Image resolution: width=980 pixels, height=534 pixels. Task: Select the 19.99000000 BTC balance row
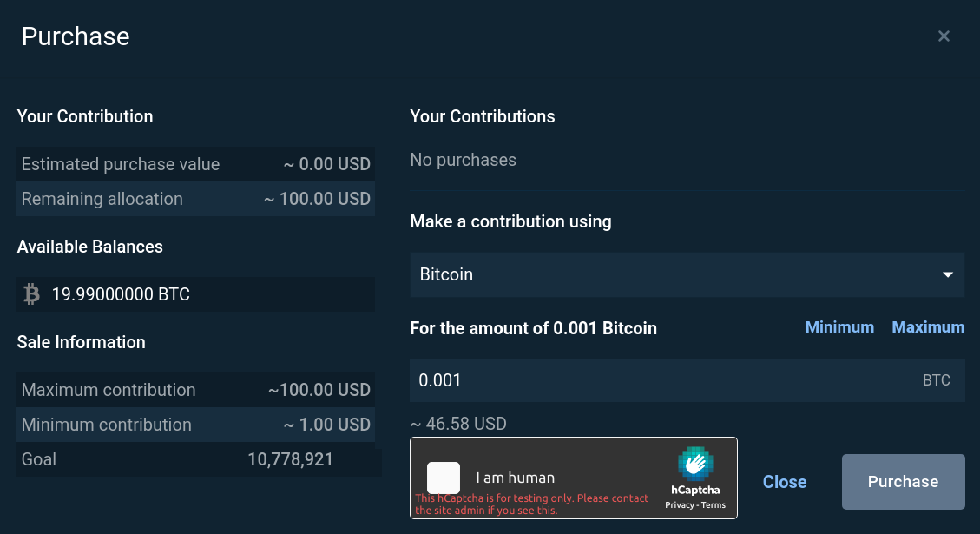click(x=195, y=293)
